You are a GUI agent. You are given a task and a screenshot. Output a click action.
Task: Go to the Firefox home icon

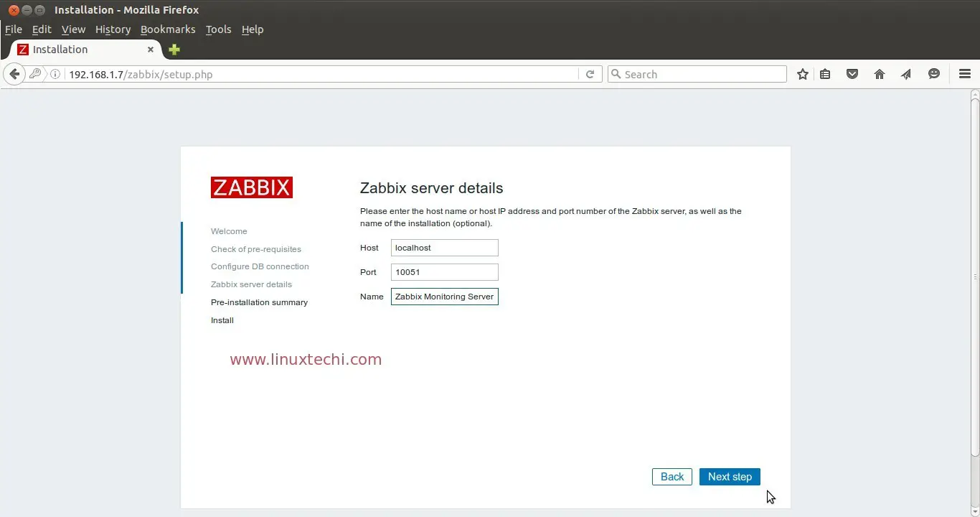[x=880, y=74]
